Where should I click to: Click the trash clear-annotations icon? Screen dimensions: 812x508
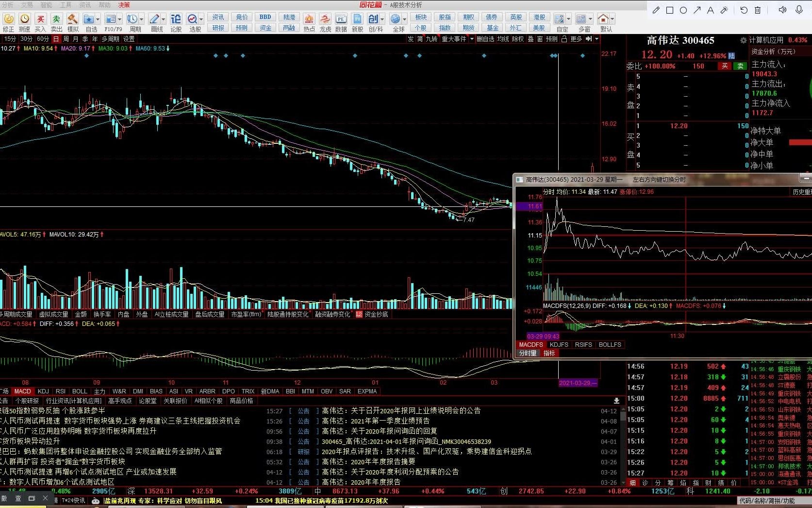[x=757, y=10]
